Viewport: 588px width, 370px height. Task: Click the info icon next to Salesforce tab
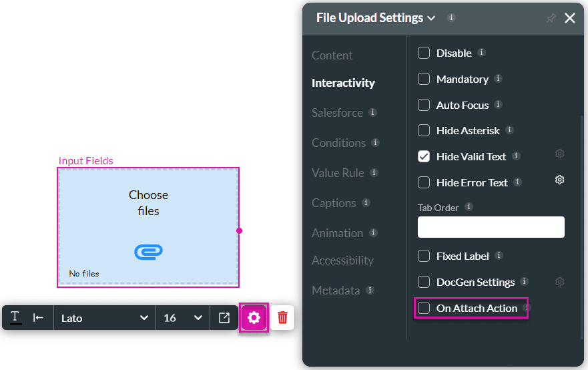tap(372, 112)
